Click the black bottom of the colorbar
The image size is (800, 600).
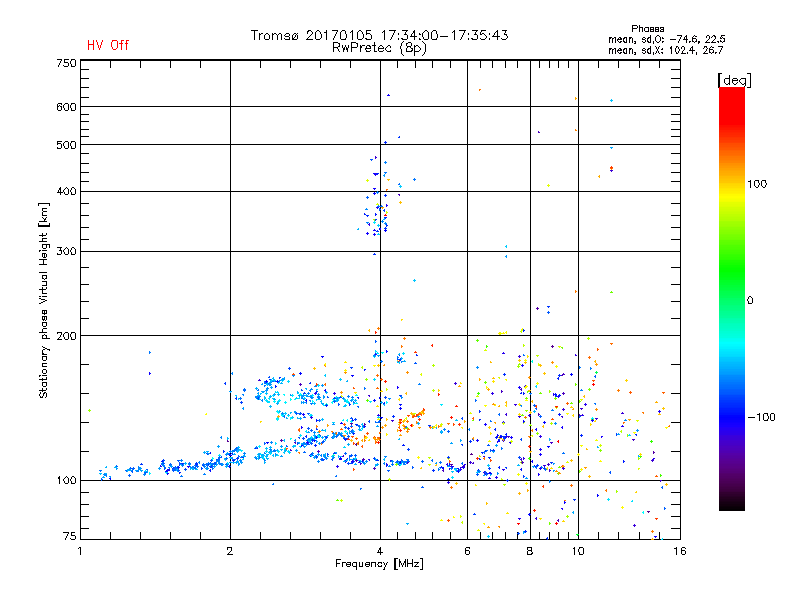732,503
